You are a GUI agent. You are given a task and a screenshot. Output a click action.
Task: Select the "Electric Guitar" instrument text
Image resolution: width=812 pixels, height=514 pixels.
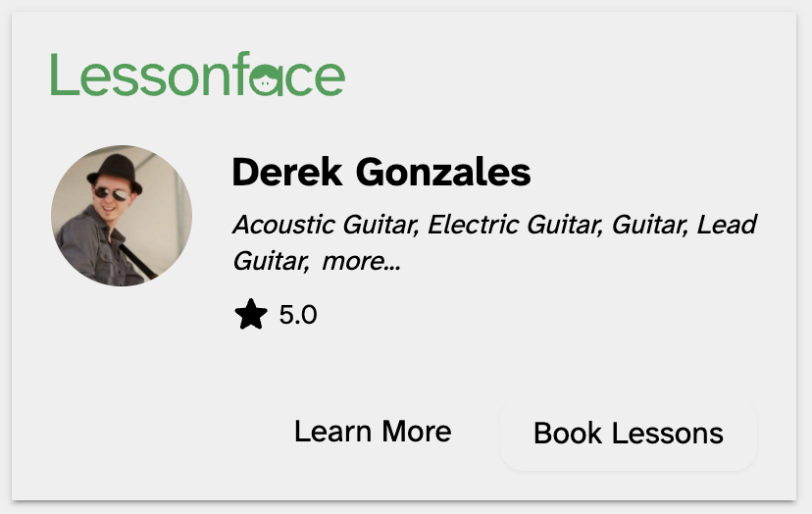click(515, 225)
